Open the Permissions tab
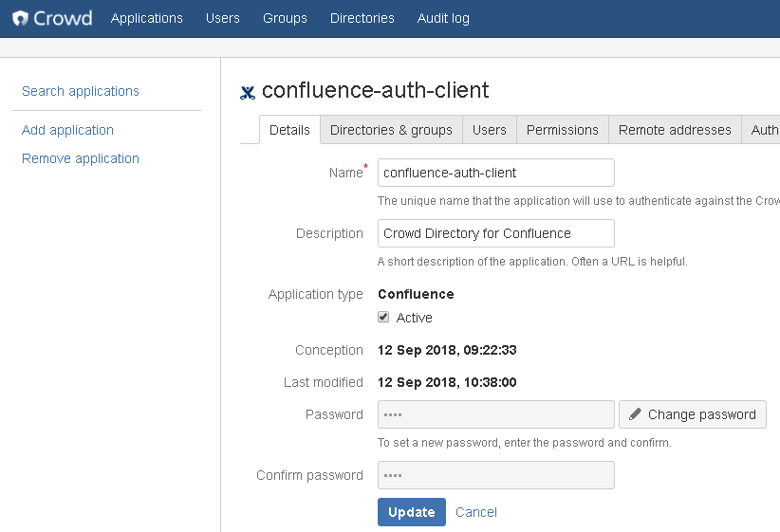This screenshot has height=532, width=780. click(563, 130)
